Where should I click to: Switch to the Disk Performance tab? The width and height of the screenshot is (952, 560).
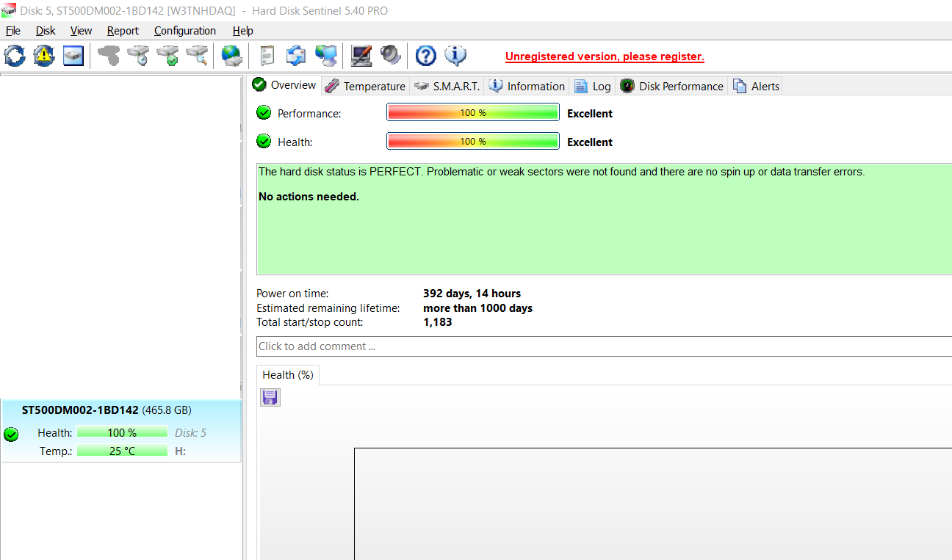coord(671,86)
